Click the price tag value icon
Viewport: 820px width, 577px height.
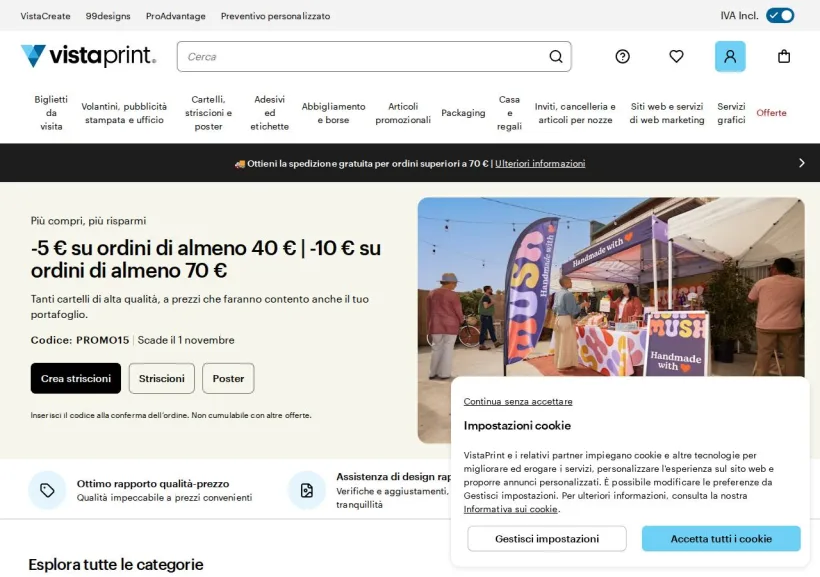[x=47, y=490]
